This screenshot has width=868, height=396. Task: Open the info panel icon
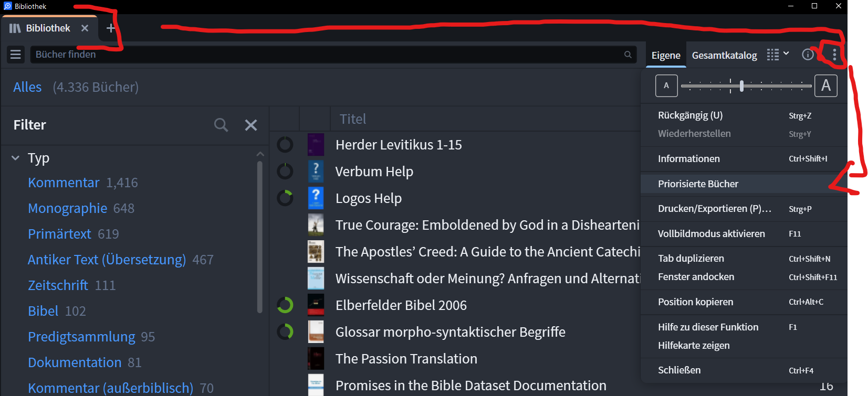pos(808,55)
